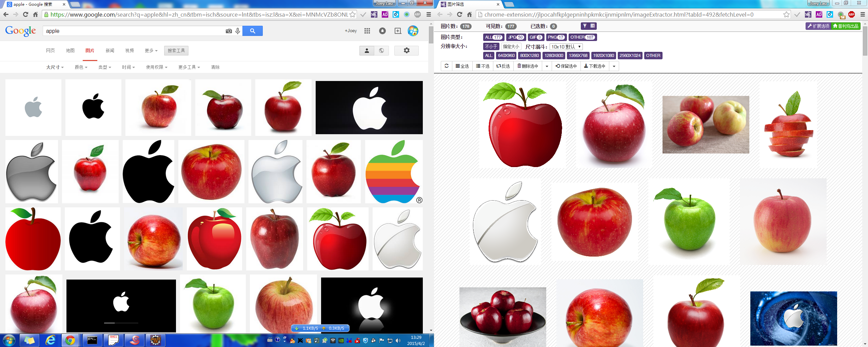868x347 pixels.
Task: Filter image type ALL 177
Action: coord(494,37)
